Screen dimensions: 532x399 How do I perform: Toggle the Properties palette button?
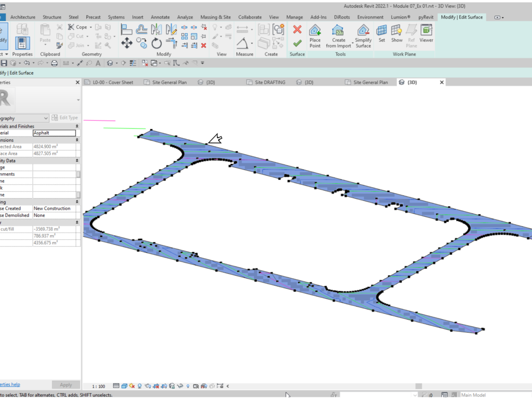coord(22,43)
